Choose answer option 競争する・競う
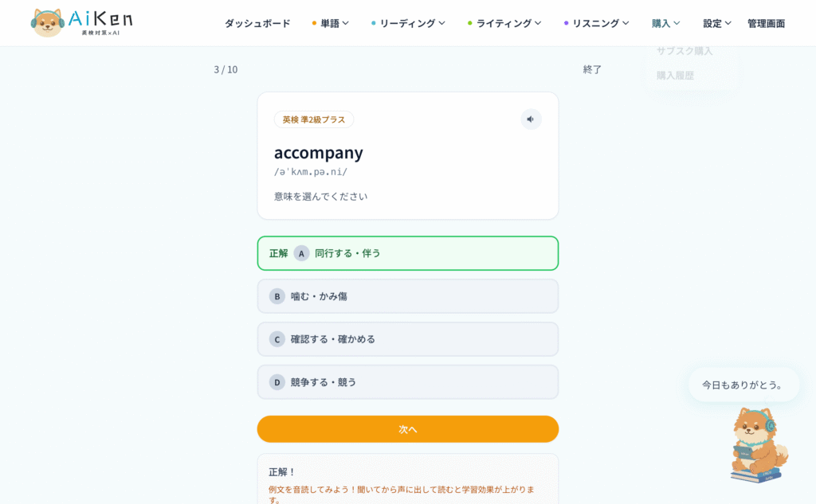This screenshot has width=816, height=504. [x=407, y=382]
